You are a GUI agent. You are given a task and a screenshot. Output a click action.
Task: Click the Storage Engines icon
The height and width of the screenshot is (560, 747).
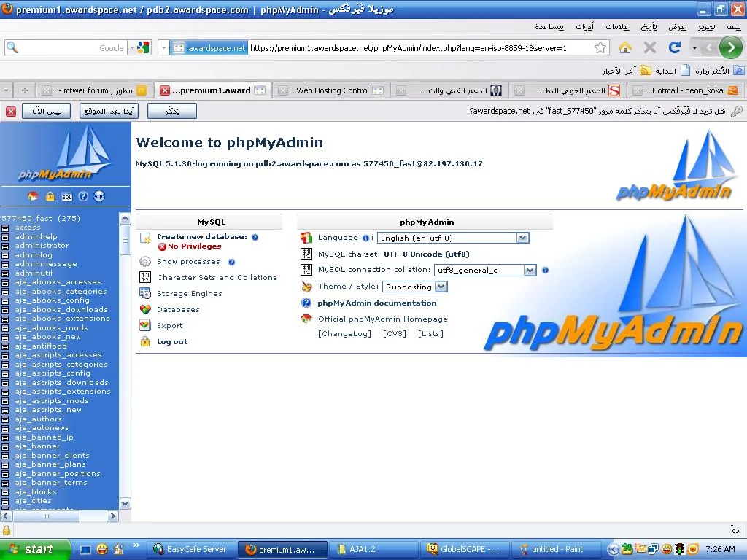144,293
